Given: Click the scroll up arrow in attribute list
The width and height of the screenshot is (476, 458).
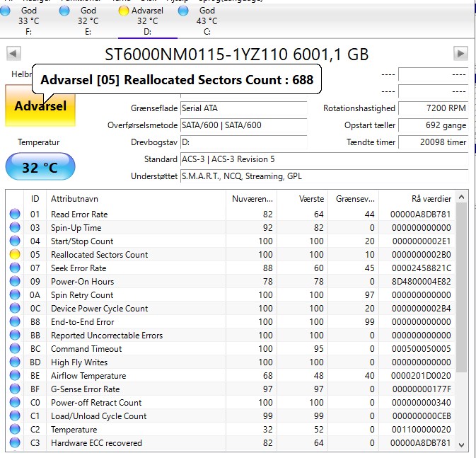Looking at the screenshot, I should click(x=461, y=197).
